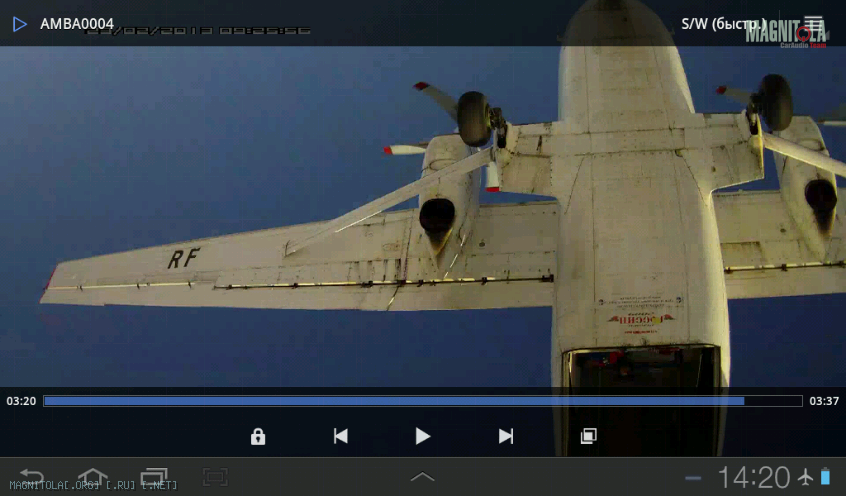Tap the elapsed time 03:20
The image size is (846, 496).
[x=21, y=401]
